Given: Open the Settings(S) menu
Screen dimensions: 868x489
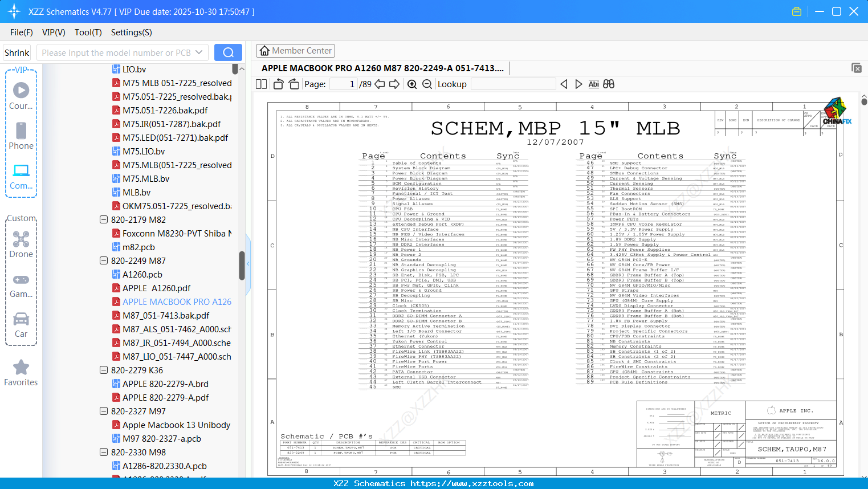Looking at the screenshot, I should click(x=132, y=32).
